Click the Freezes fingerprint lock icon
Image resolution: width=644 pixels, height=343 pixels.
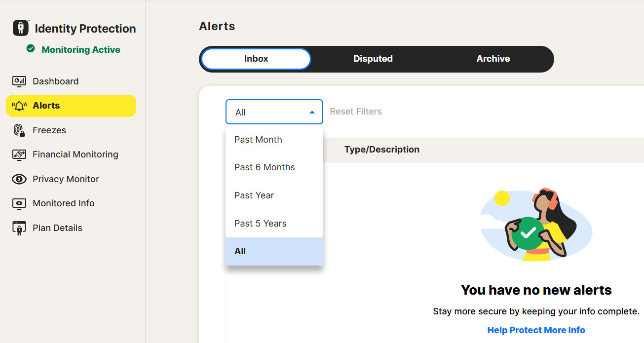tap(19, 130)
